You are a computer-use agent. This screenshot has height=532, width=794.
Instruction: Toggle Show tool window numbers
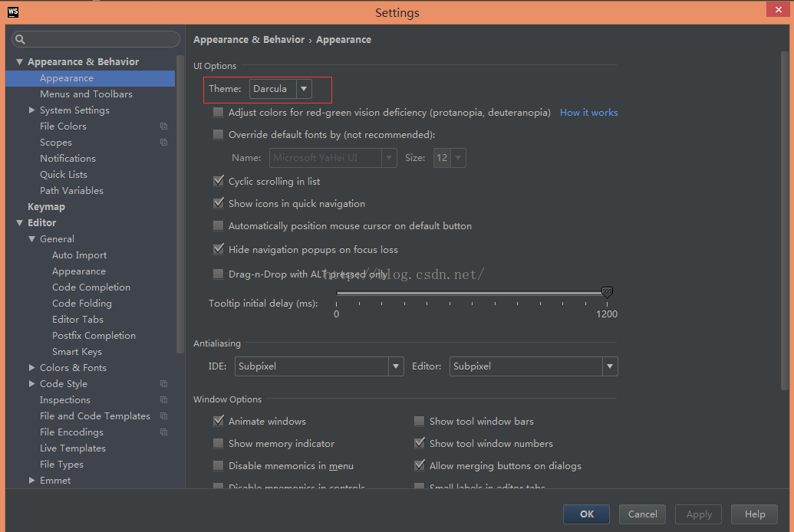coord(420,443)
